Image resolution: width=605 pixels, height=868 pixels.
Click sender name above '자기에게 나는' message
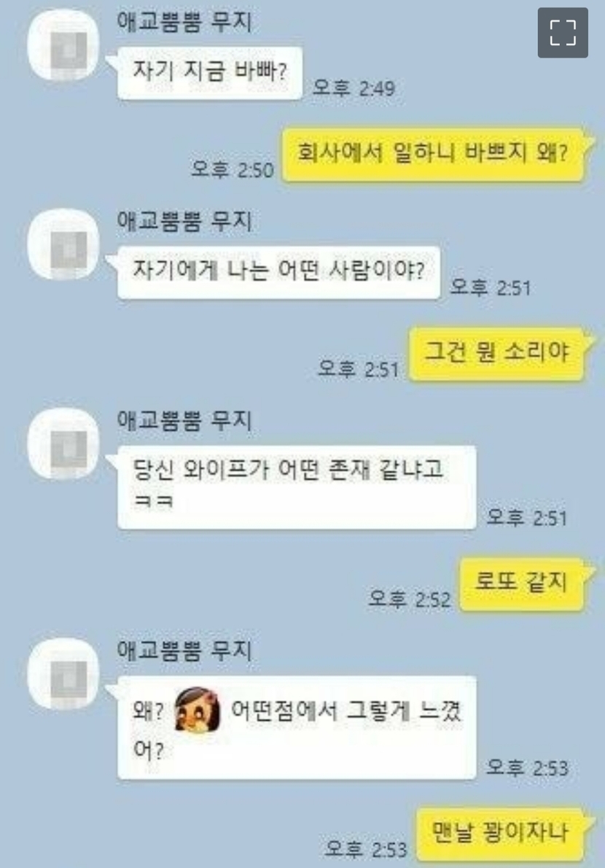click(184, 222)
